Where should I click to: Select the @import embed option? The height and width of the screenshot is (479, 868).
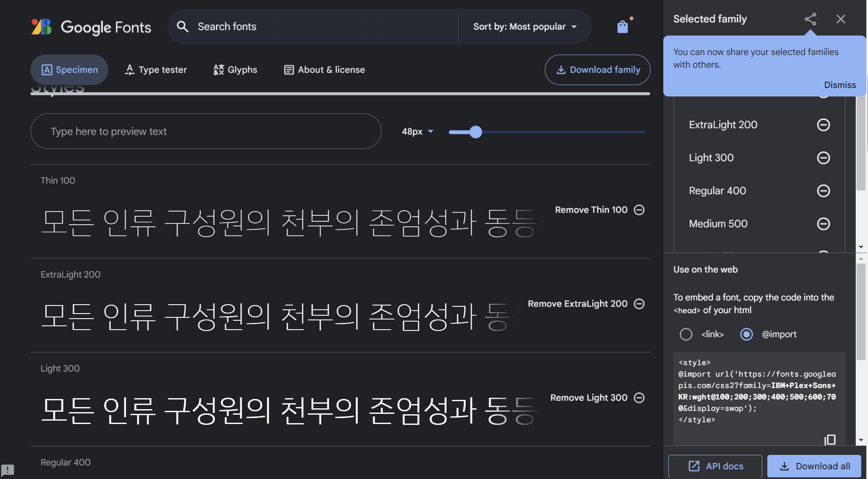point(747,334)
